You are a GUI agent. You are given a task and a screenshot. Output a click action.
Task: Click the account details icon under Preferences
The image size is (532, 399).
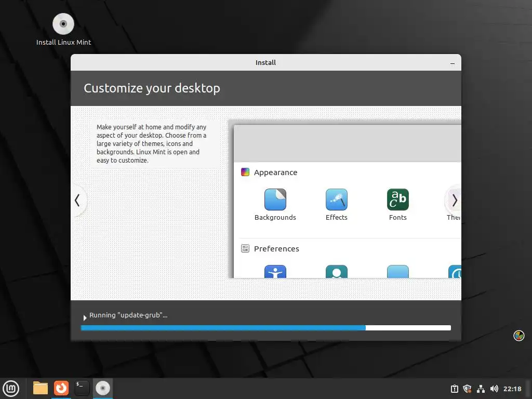(336, 271)
